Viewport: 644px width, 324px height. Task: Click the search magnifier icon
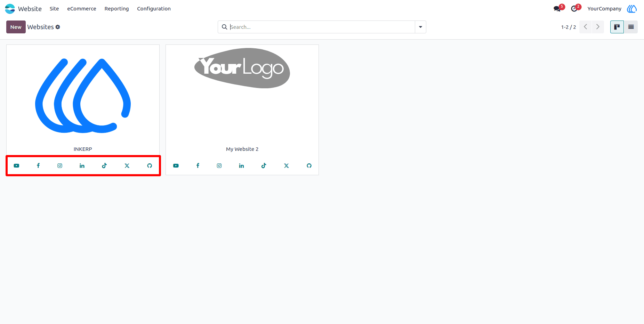click(x=225, y=27)
